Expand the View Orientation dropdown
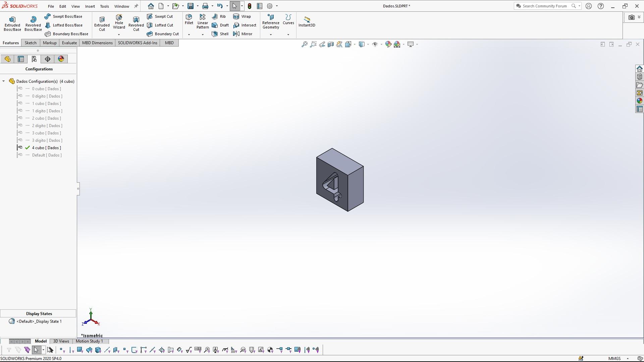Image resolution: width=644 pixels, height=362 pixels. pos(355,44)
